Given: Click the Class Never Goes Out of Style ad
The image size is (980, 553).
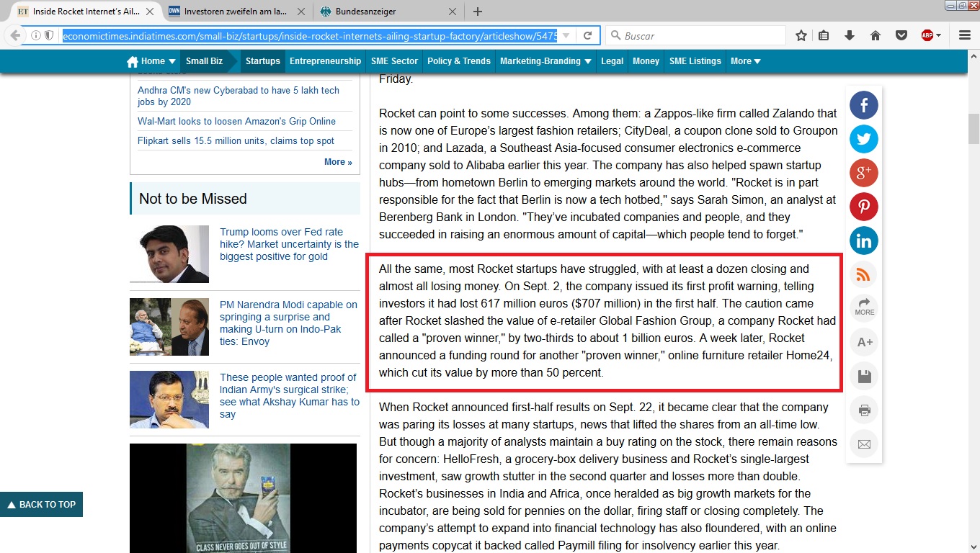Looking at the screenshot, I should tap(243, 498).
